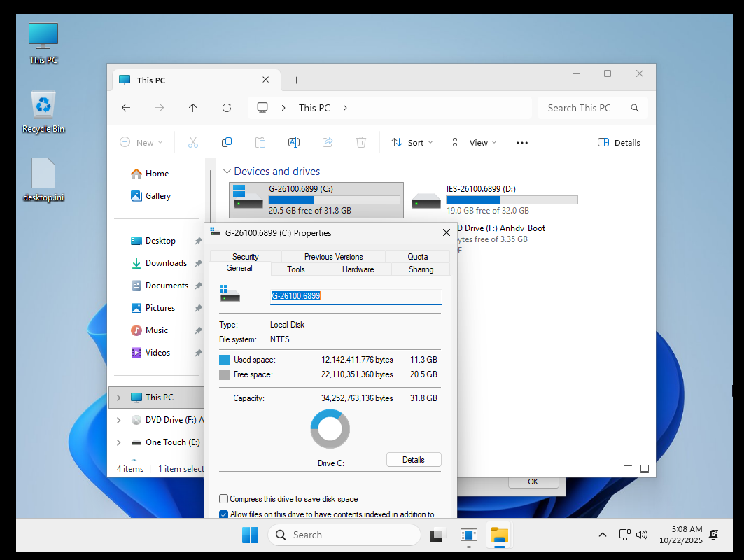The width and height of the screenshot is (744, 560).
Task: Go forward with the right arrow
Action: point(160,108)
